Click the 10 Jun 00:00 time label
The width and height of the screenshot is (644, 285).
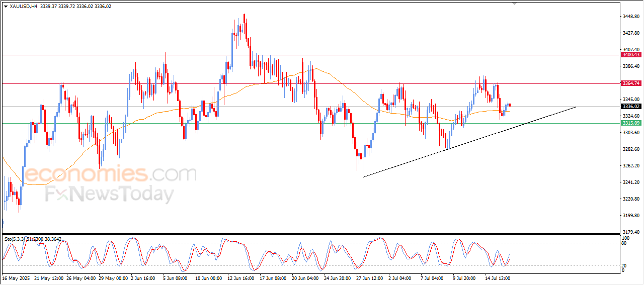[208, 278]
